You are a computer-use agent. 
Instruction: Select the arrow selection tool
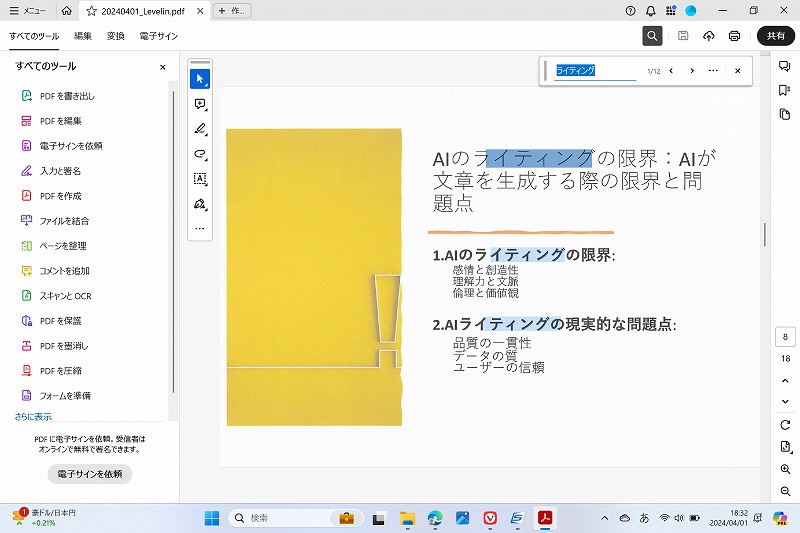(200, 78)
